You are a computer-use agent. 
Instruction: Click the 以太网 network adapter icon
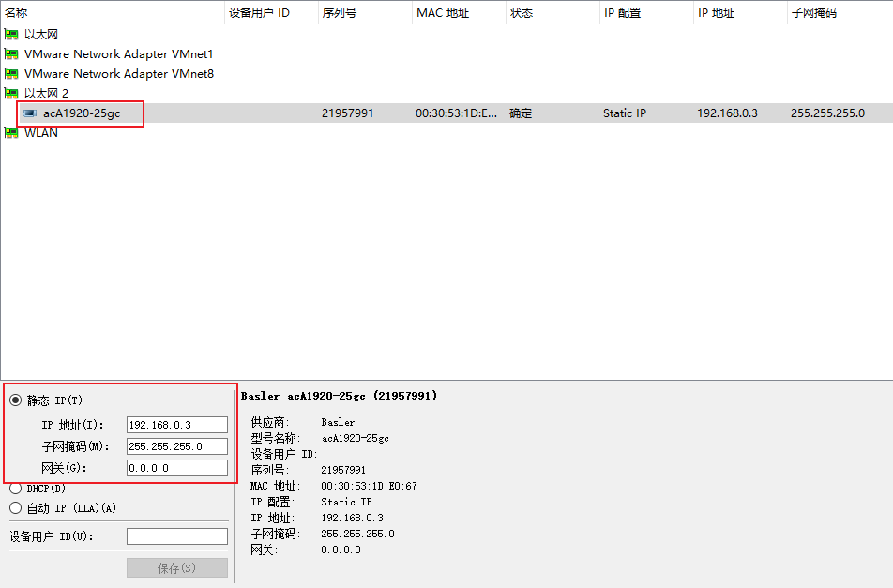(9, 34)
